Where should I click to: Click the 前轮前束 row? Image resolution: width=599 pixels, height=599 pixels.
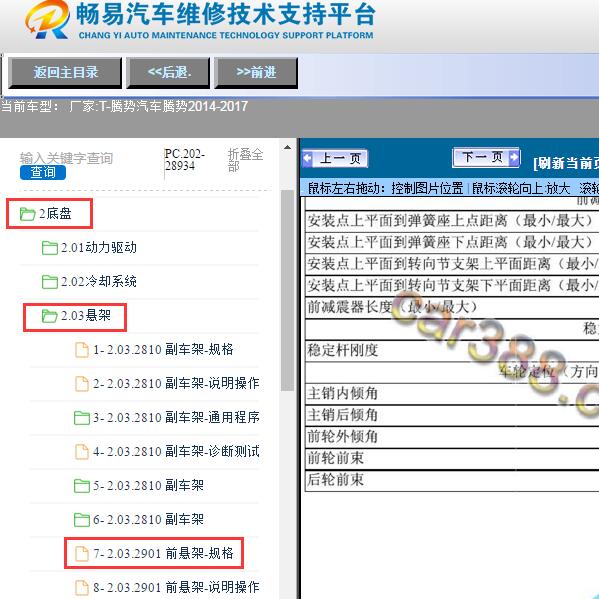(x=452, y=458)
